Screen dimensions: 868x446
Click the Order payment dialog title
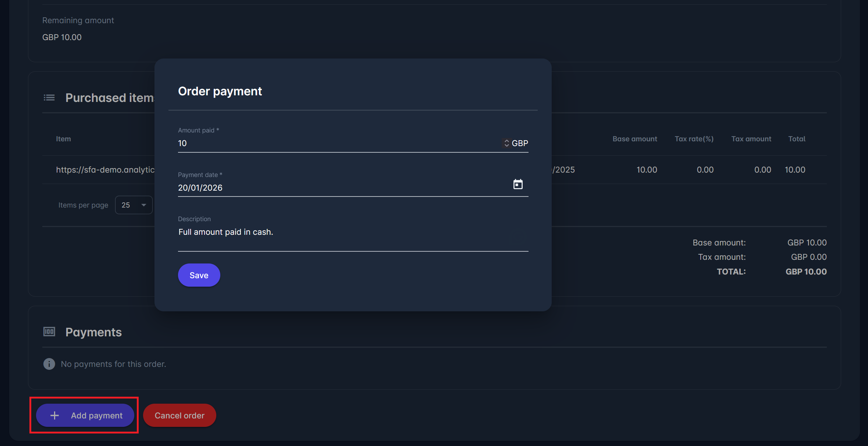(x=220, y=91)
